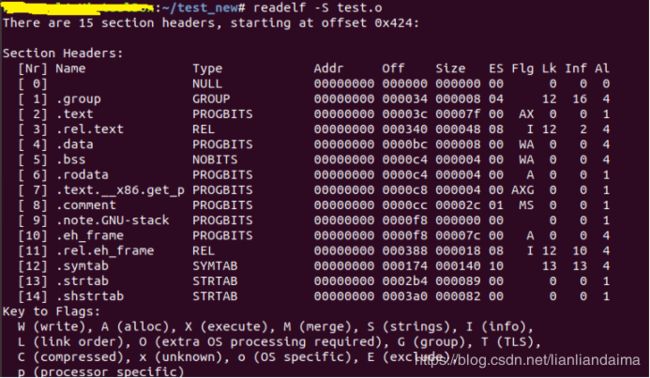650x378 pixels.
Task: Click the .bss section name
Action: pyautogui.click(x=71, y=160)
